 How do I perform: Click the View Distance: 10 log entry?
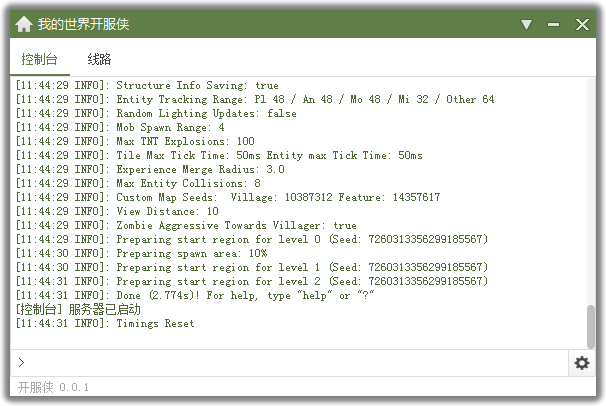117,211
